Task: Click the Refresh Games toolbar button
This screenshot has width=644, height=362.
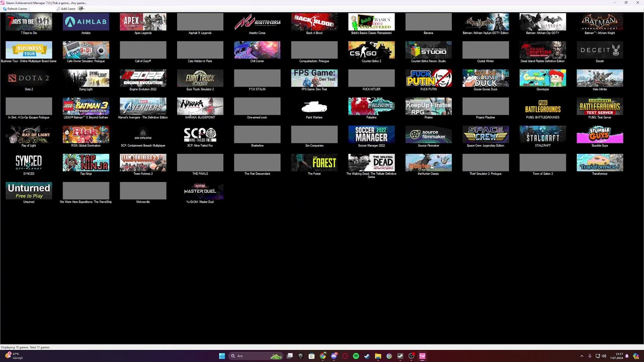Action: coord(15,9)
